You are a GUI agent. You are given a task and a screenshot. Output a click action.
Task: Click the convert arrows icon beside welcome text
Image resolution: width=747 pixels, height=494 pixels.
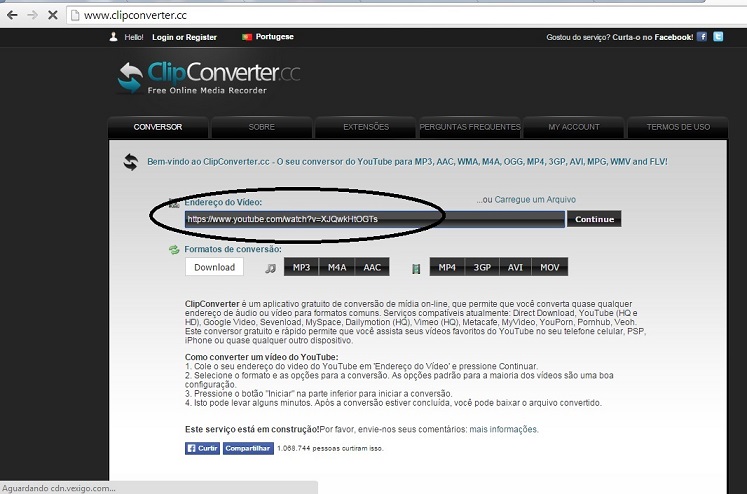(131, 162)
